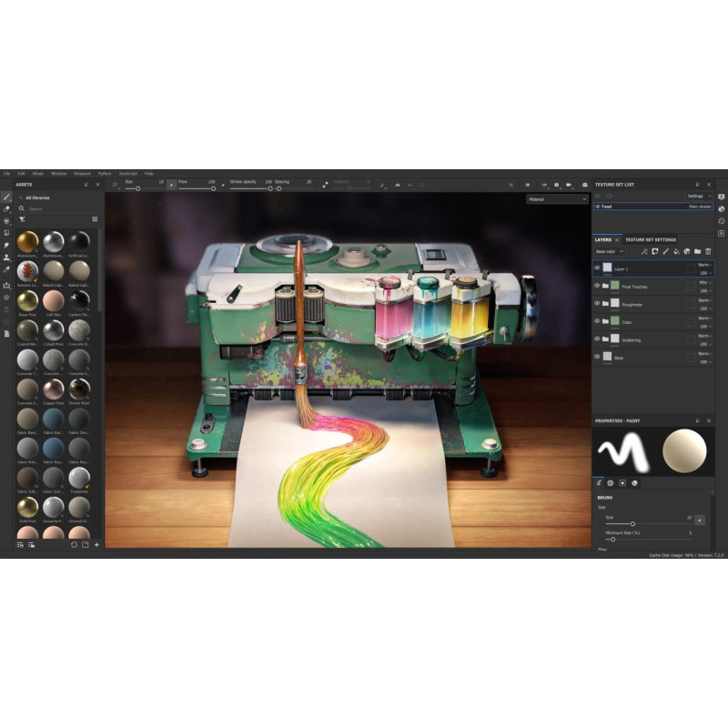Switch the Assets panel to grid view
Screen dimensions: 728x728
95,219
